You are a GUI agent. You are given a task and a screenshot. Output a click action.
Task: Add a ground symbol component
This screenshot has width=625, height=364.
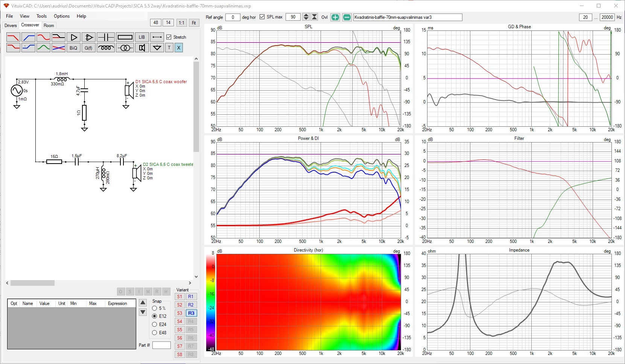(x=157, y=48)
